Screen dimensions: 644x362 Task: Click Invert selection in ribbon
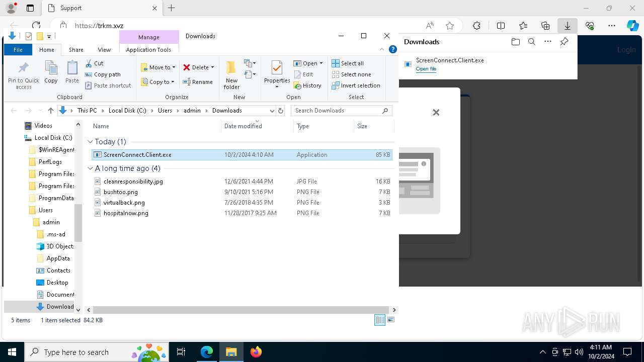[356, 85]
